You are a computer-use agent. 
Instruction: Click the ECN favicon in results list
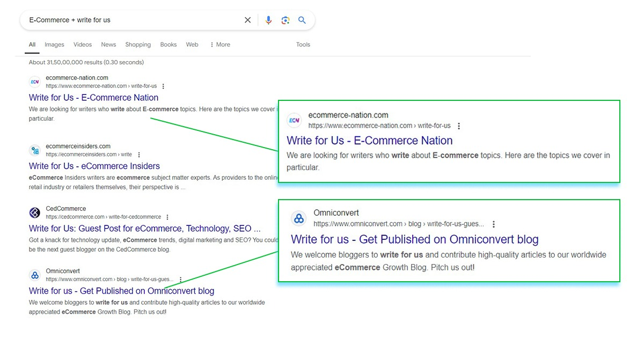tap(35, 82)
